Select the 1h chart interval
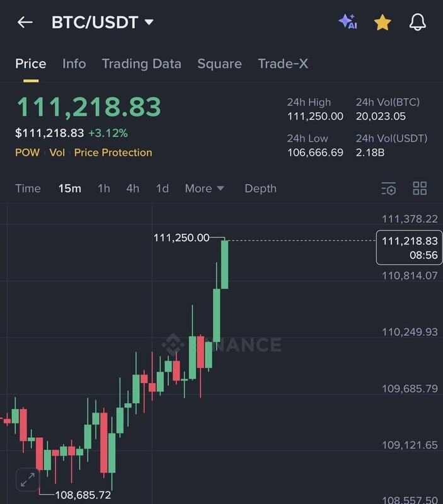443x504 pixels. click(103, 188)
